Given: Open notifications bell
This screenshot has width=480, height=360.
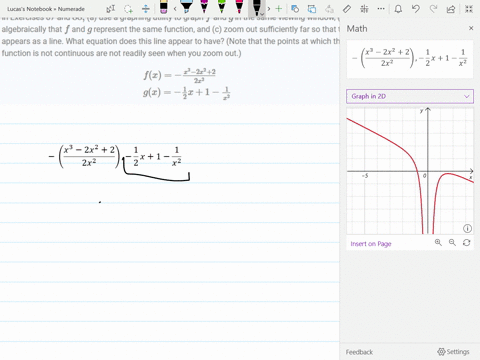Looking at the screenshot, I should (x=398, y=9).
